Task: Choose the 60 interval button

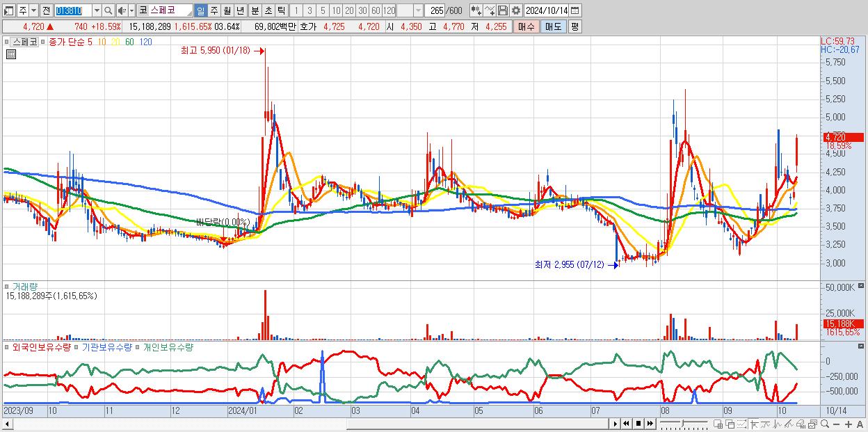Action: [x=376, y=10]
